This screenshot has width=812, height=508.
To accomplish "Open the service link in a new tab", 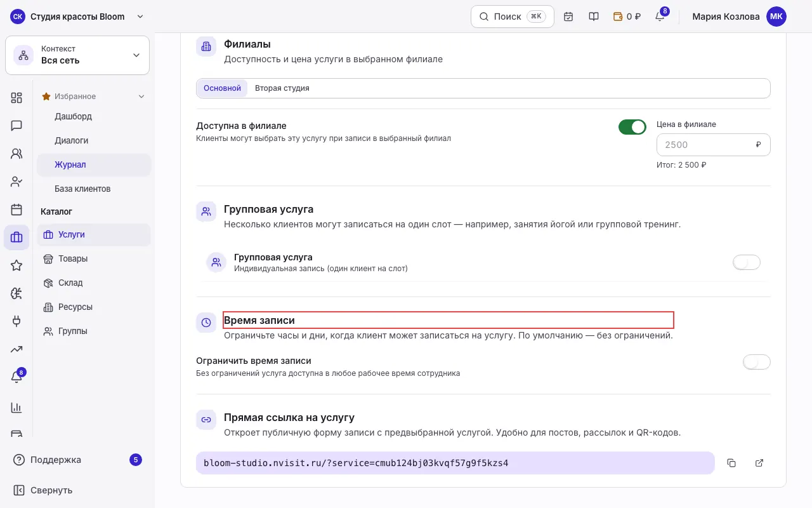I will 759,463.
